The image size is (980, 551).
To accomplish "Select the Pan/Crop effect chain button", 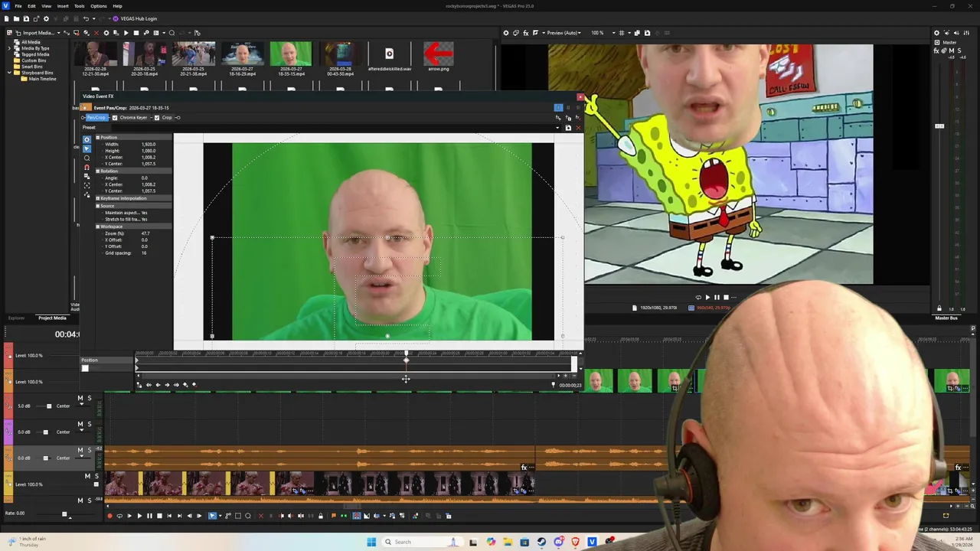I will click(96, 118).
